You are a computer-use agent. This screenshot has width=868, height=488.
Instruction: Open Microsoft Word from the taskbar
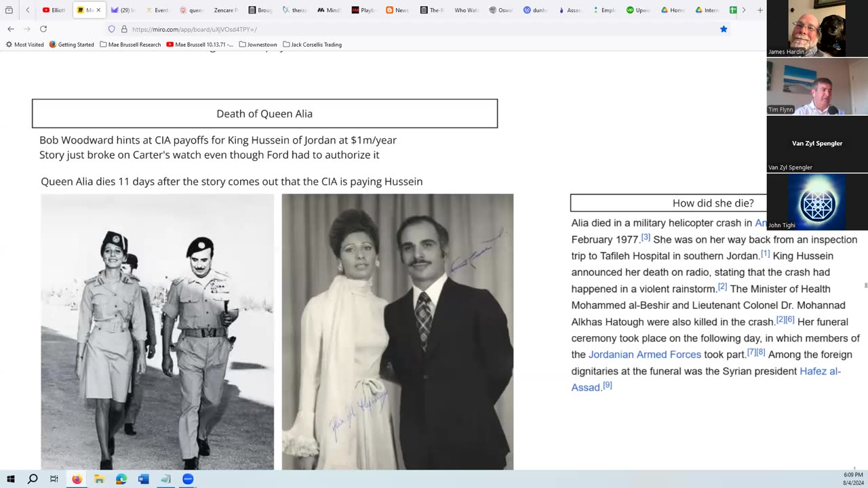(143, 479)
